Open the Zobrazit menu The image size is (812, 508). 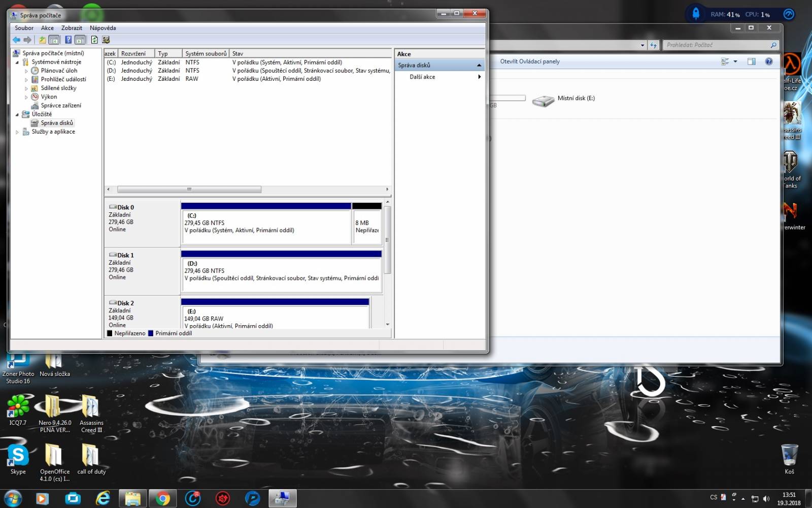[72, 28]
